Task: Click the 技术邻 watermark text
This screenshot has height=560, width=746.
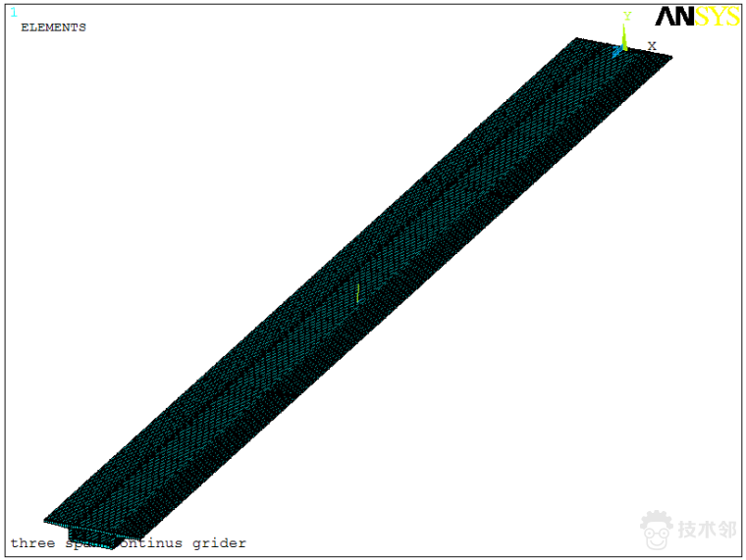Action: 707,530
